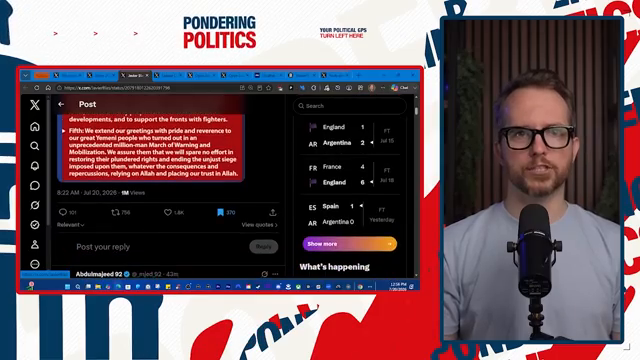
Task: Close the active Javier post tab
Action: click(x=147, y=76)
